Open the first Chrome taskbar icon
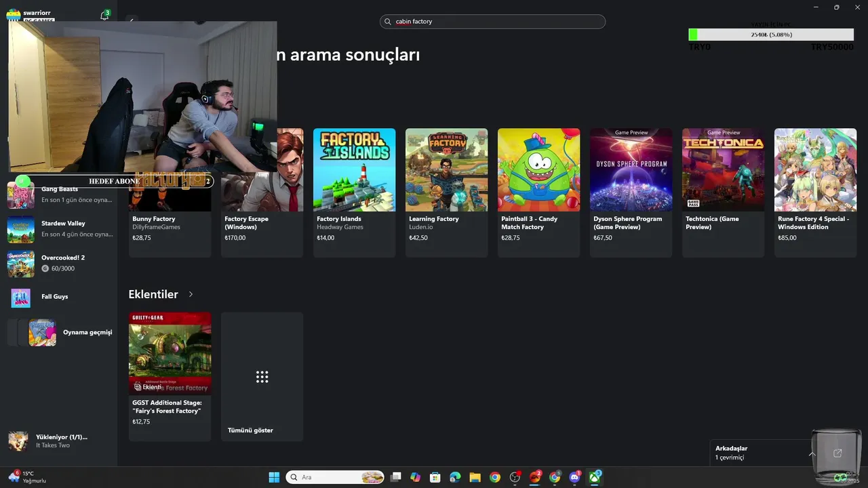868x488 pixels. (x=495, y=477)
